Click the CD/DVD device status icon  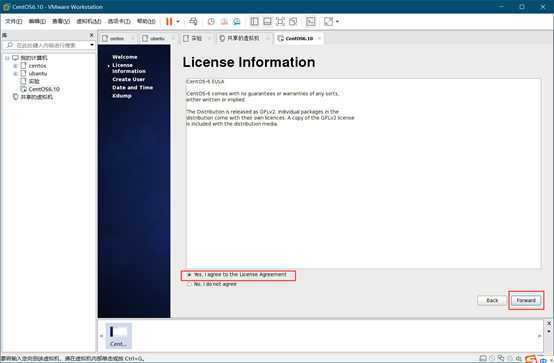492,358
